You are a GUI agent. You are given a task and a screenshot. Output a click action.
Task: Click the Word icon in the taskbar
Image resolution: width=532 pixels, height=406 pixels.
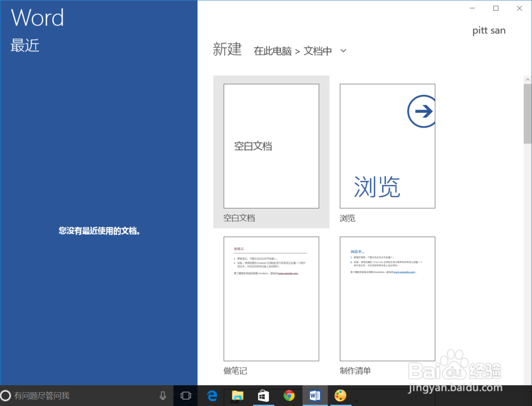(315, 395)
